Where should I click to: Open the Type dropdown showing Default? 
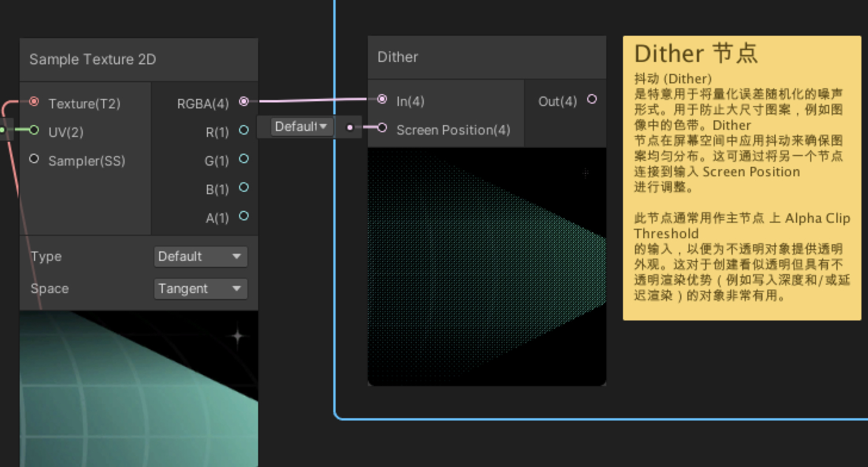(x=201, y=256)
